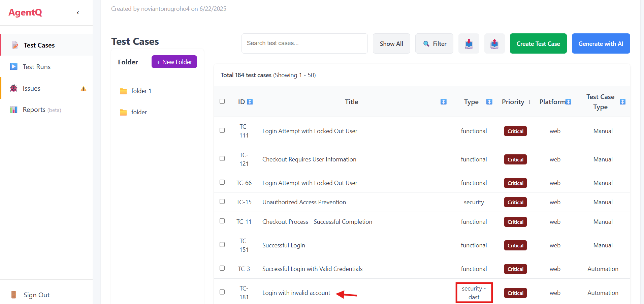Sort the table by ID column
Image resolution: width=644 pixels, height=304 pixels.
pyautogui.click(x=250, y=102)
